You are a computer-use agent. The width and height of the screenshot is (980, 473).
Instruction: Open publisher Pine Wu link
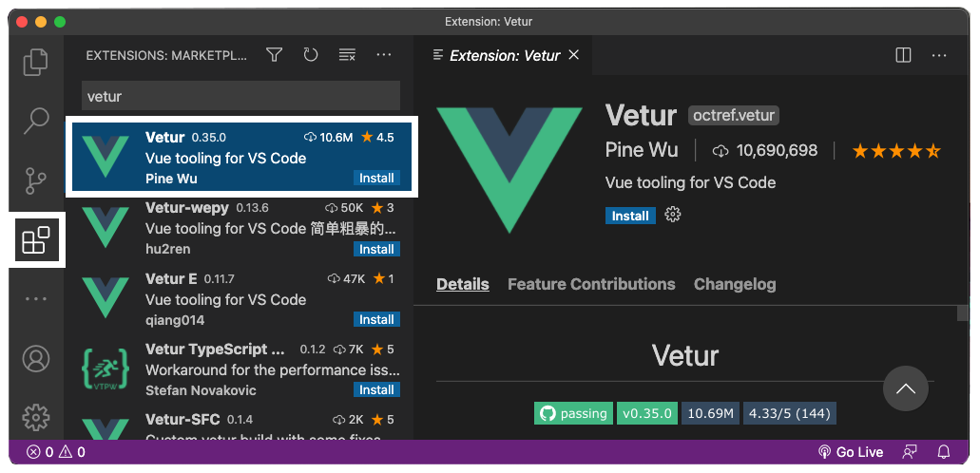pyautogui.click(x=642, y=150)
